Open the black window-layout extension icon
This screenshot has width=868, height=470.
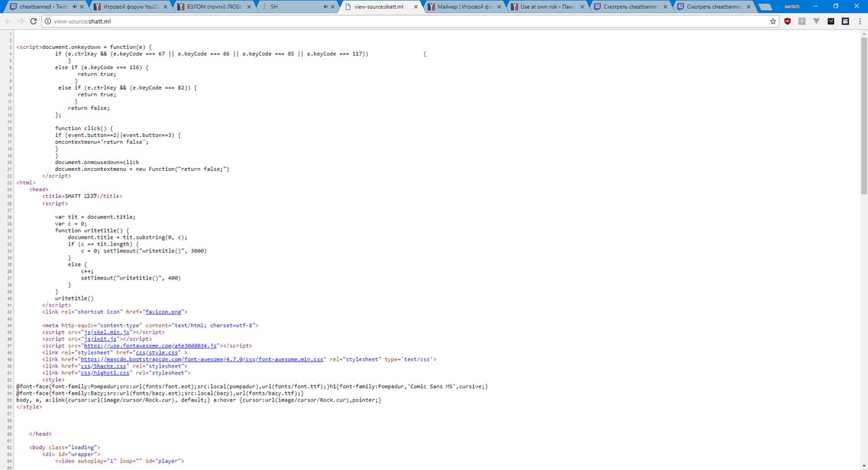[x=846, y=21]
